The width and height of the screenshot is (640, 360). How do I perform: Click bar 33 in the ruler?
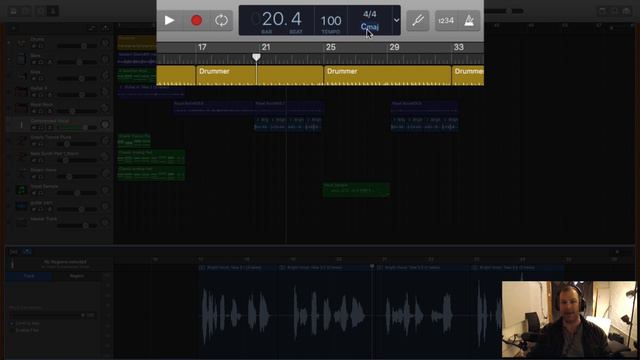pyautogui.click(x=459, y=47)
